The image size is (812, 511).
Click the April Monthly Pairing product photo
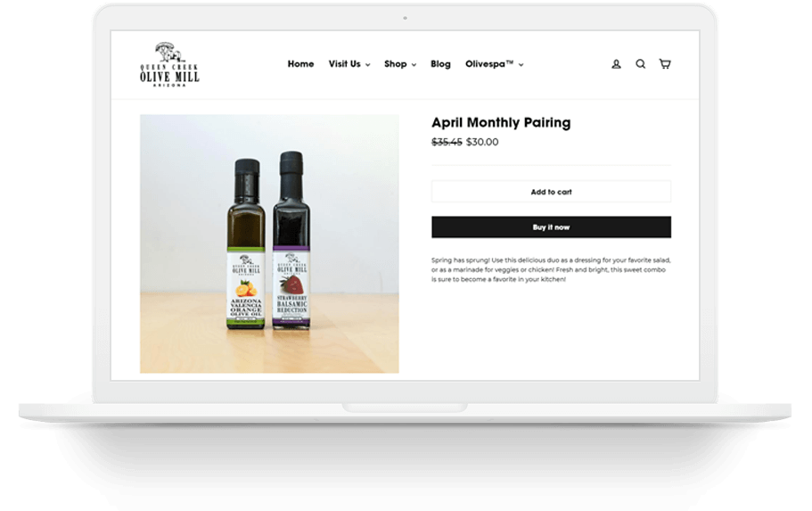(269, 243)
